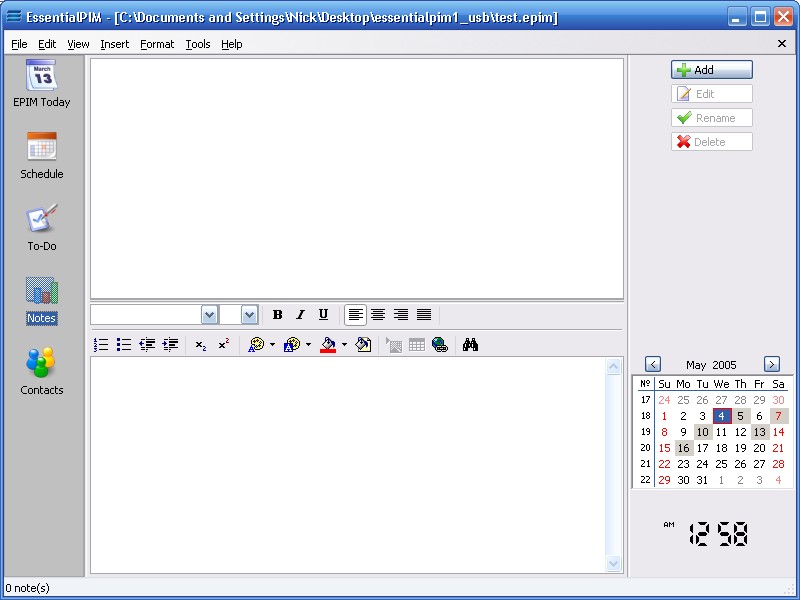Click the Delete note button
The width and height of the screenshot is (800, 600).
(712, 142)
